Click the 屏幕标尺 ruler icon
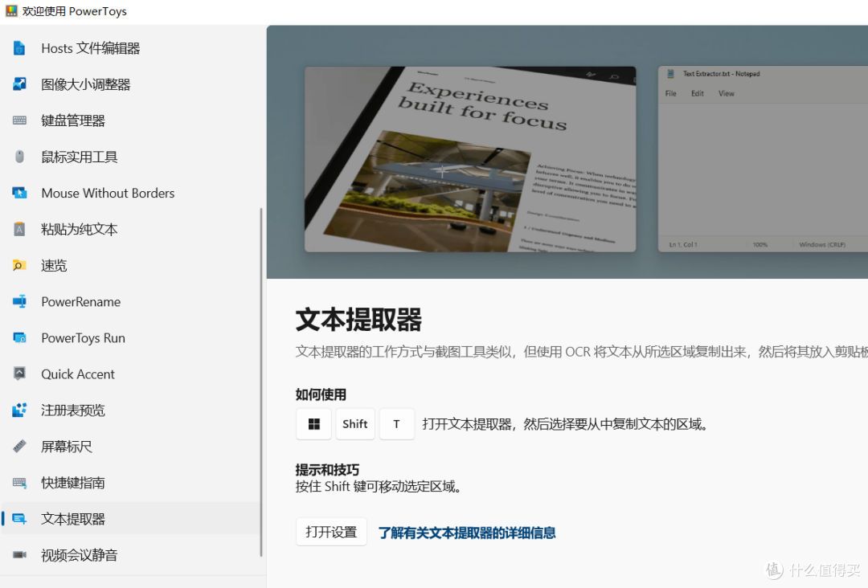The height and width of the screenshot is (588, 868). coord(18,446)
